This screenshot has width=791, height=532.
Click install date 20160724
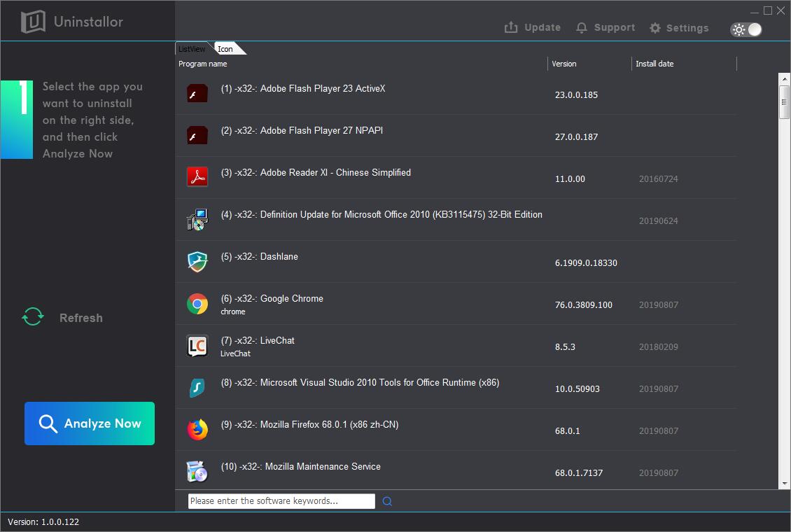point(658,179)
